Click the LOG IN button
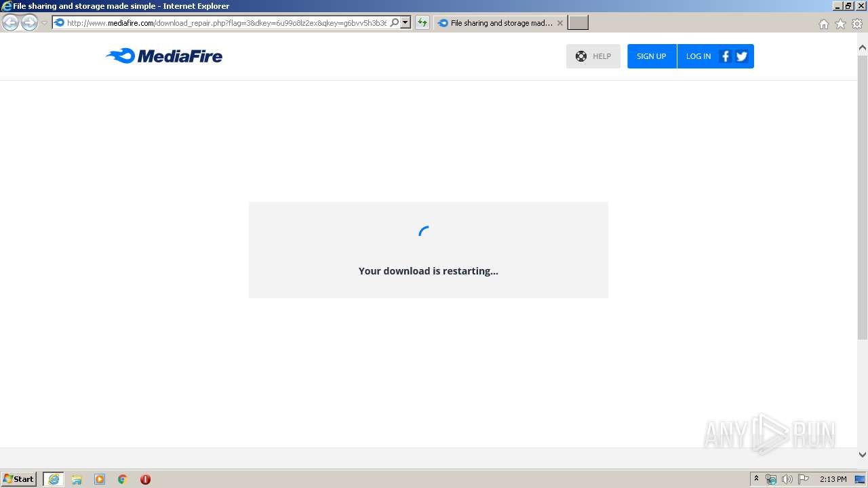The height and width of the screenshot is (488, 868). coord(698,56)
